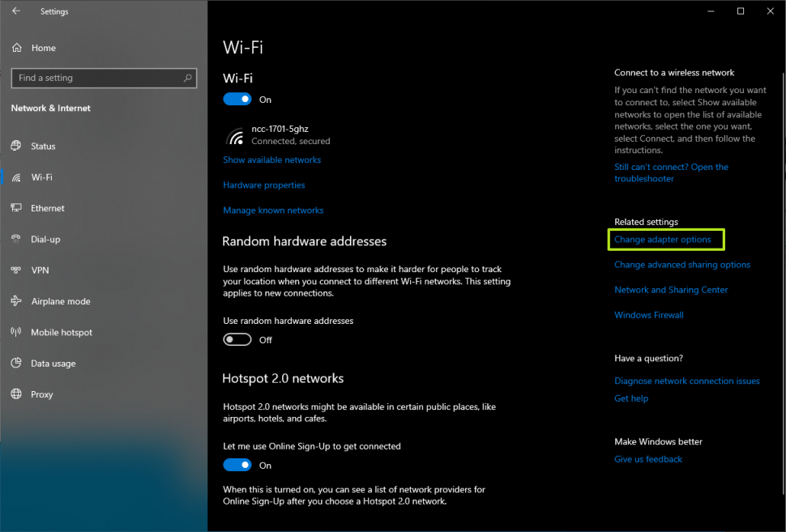Enable random hardware addresses toggle

(x=237, y=340)
